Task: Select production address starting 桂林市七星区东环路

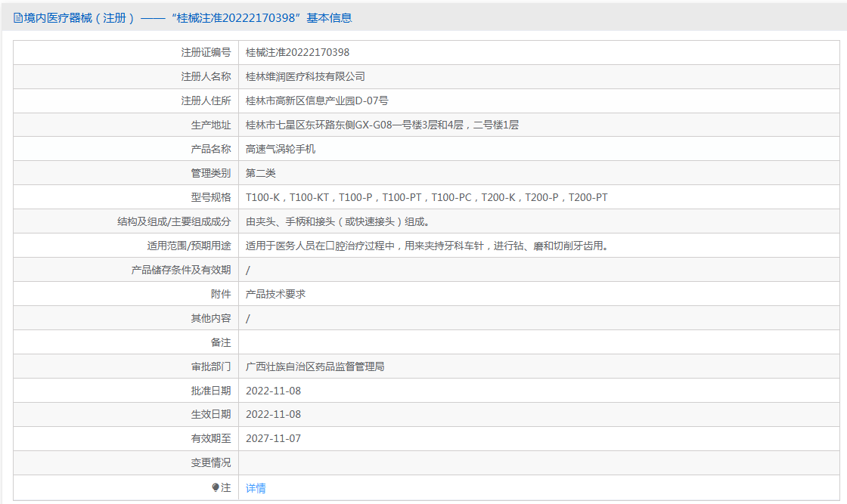Action: tap(382, 125)
